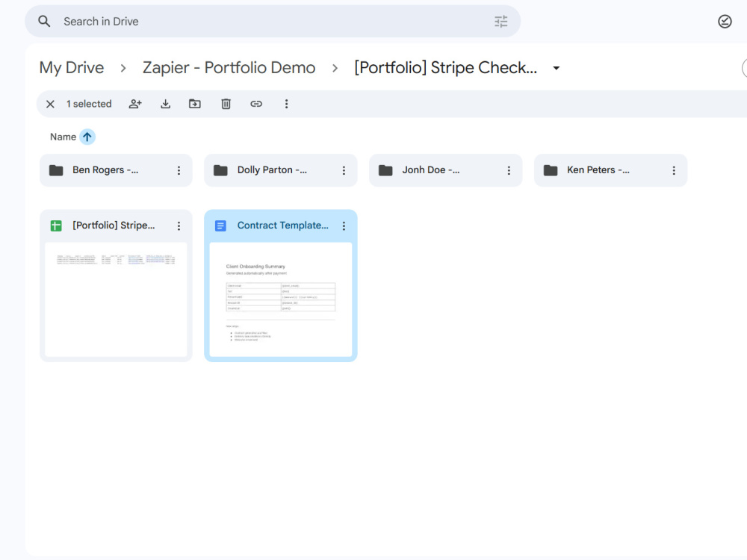Click the Jonh Doe folder icon
Image resolution: width=747 pixels, height=560 pixels.
tap(385, 170)
